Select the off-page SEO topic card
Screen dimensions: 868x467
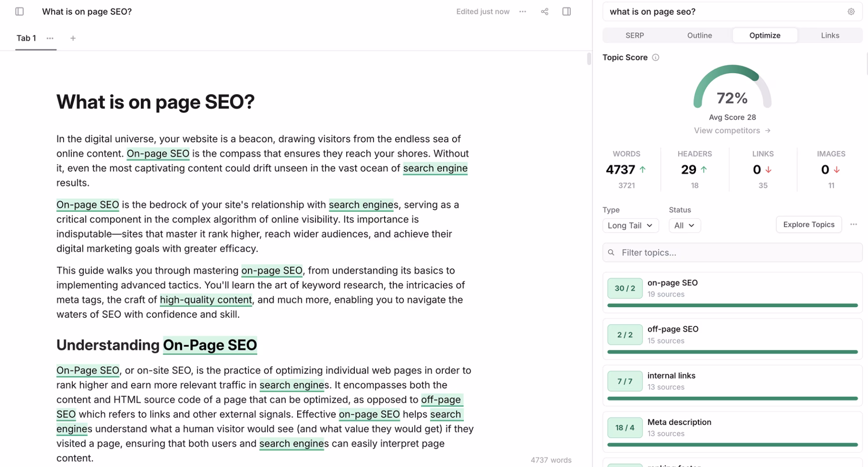[732, 334]
